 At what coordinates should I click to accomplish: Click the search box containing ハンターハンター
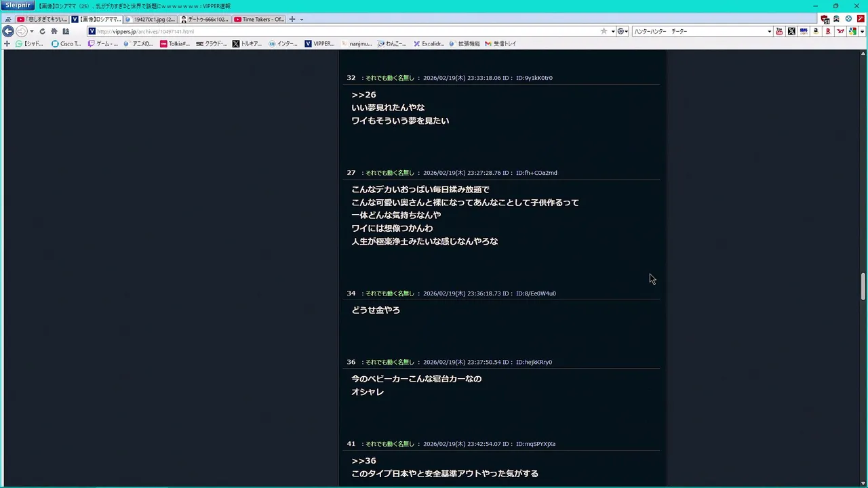pyautogui.click(x=698, y=31)
